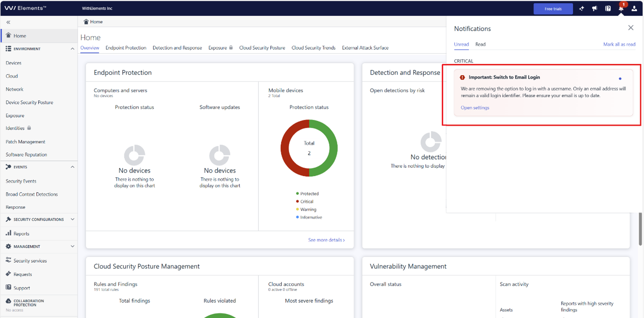Select the External Attack Surface tab
The height and width of the screenshot is (318, 644).
(365, 48)
